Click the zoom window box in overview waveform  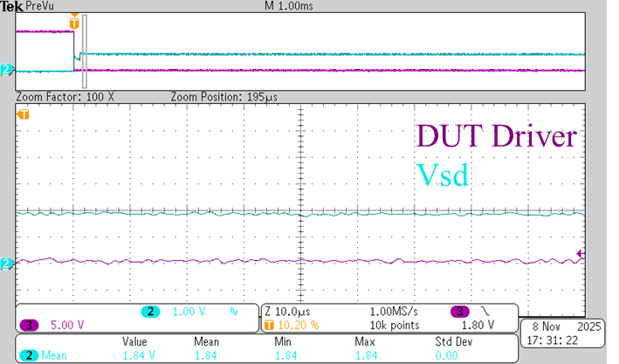click(84, 54)
